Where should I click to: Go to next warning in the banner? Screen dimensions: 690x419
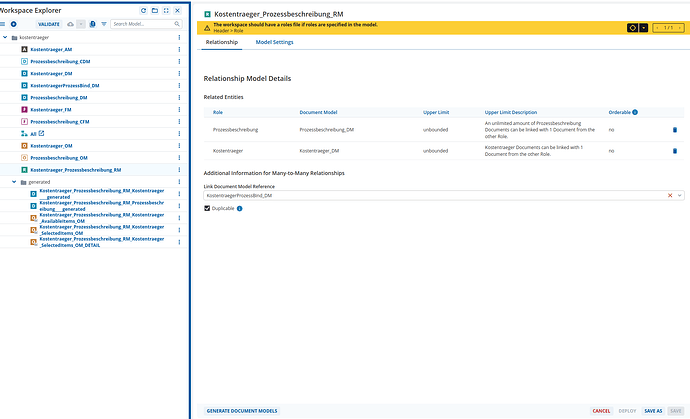679,28
